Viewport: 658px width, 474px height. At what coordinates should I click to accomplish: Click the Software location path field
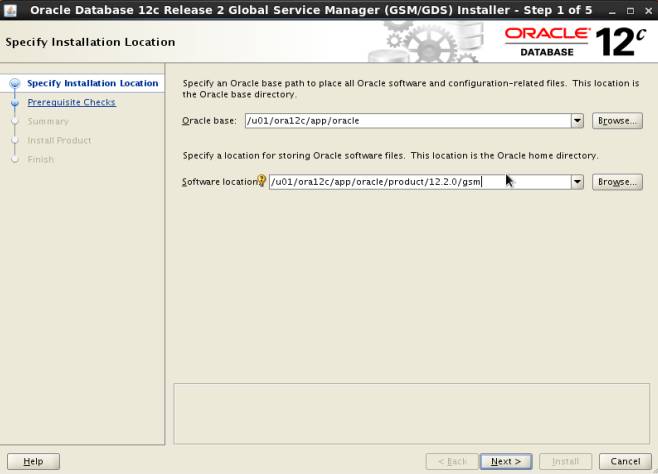420,182
